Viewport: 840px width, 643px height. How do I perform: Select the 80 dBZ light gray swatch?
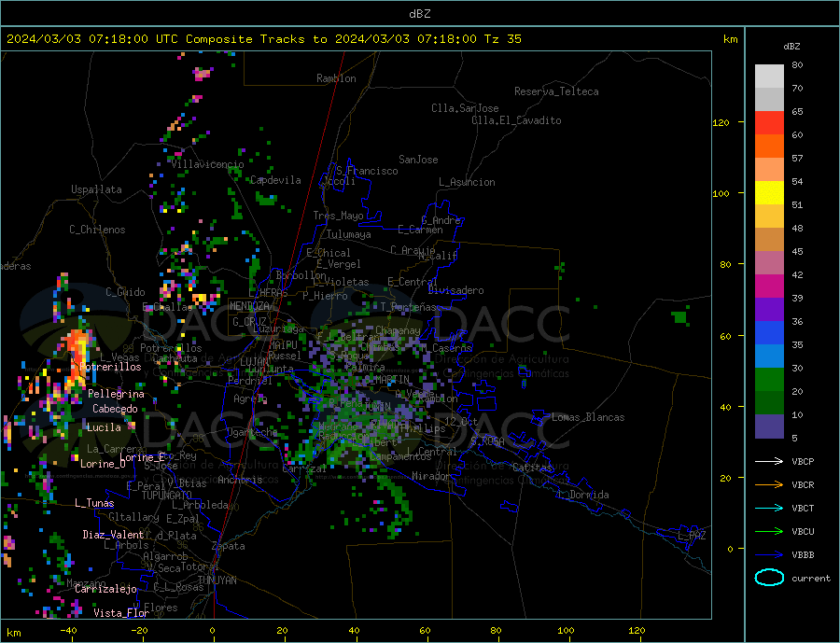pos(769,77)
